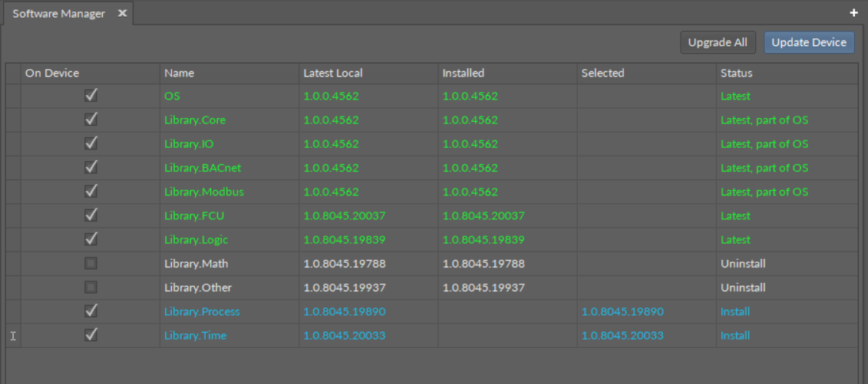
Task: Tick the On Device checkbox for Library.Other
Action: point(91,287)
